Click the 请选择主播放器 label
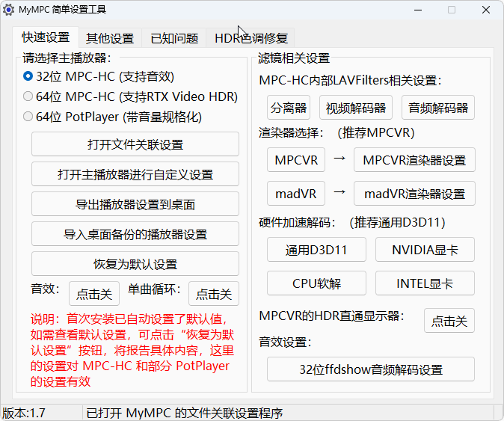 coord(67,58)
